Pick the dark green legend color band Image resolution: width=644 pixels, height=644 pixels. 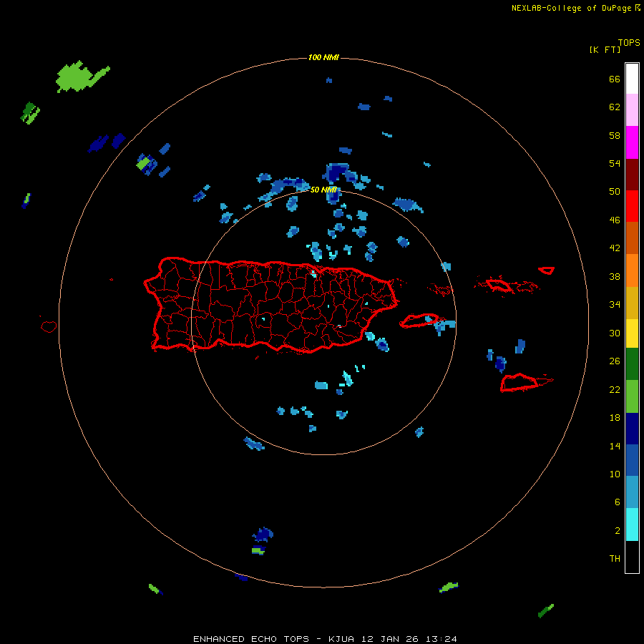point(632,364)
